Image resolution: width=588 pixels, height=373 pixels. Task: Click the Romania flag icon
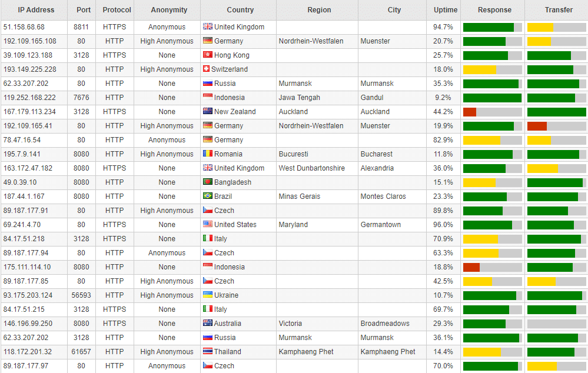(x=207, y=154)
